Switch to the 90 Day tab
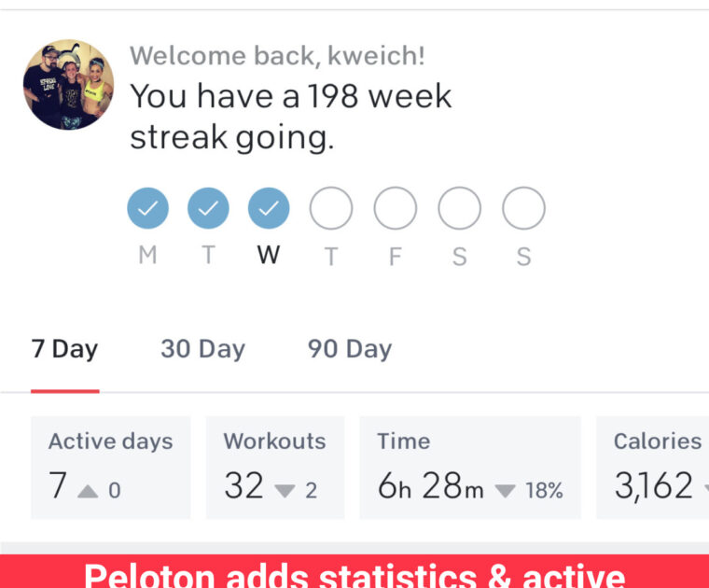Image resolution: width=709 pixels, height=588 pixels. pos(350,350)
